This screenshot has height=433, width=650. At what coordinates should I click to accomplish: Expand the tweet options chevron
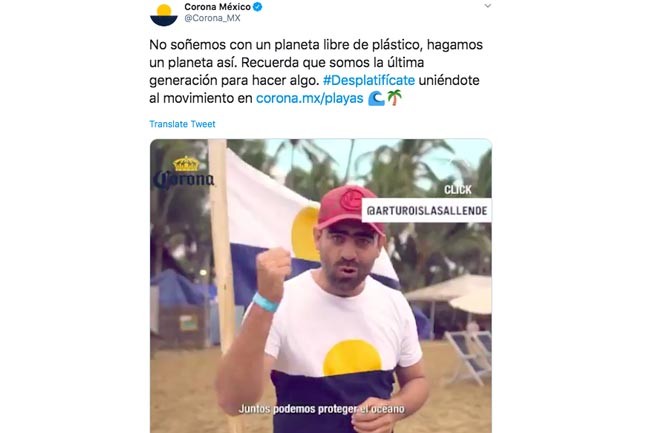tap(488, 6)
